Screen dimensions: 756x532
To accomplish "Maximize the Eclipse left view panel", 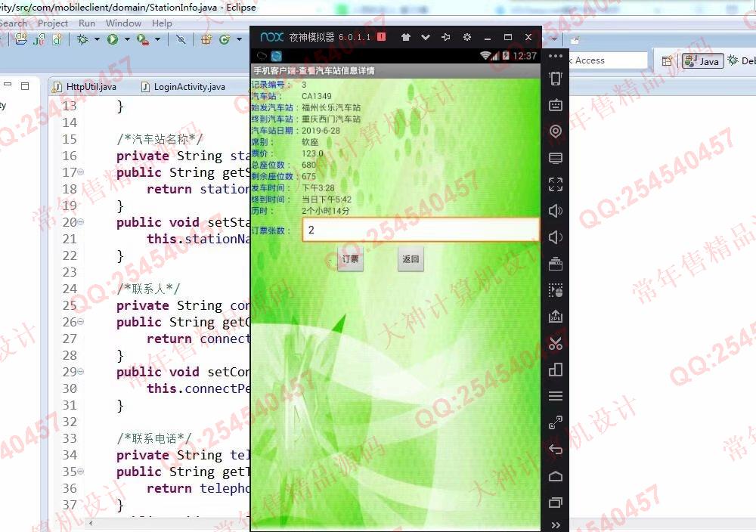I will coord(25,86).
